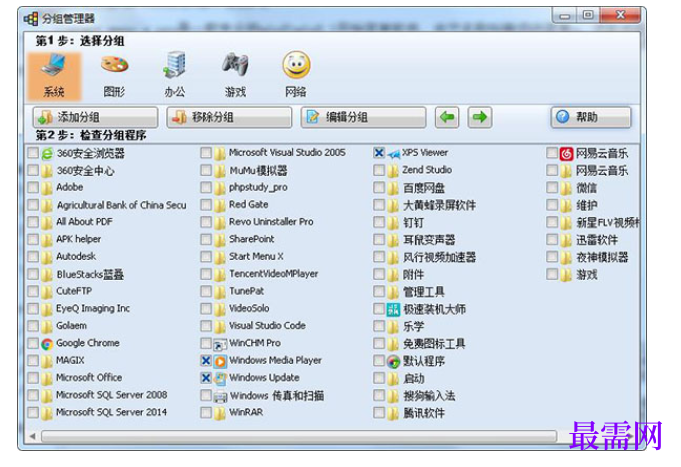Image resolution: width=681 pixels, height=467 pixels.
Task: Click the red 网易云音乐 app icon
Action: pos(566,153)
